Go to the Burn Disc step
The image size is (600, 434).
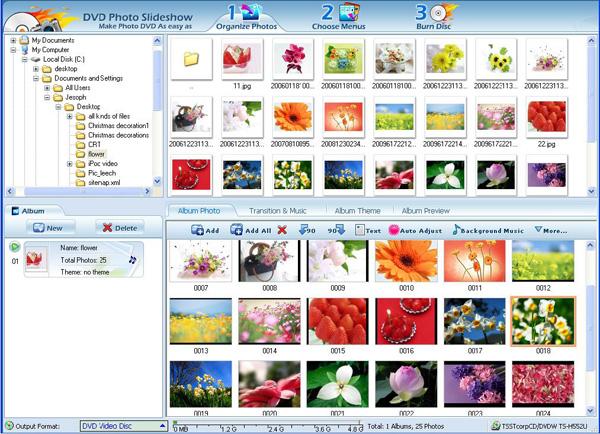pos(439,14)
